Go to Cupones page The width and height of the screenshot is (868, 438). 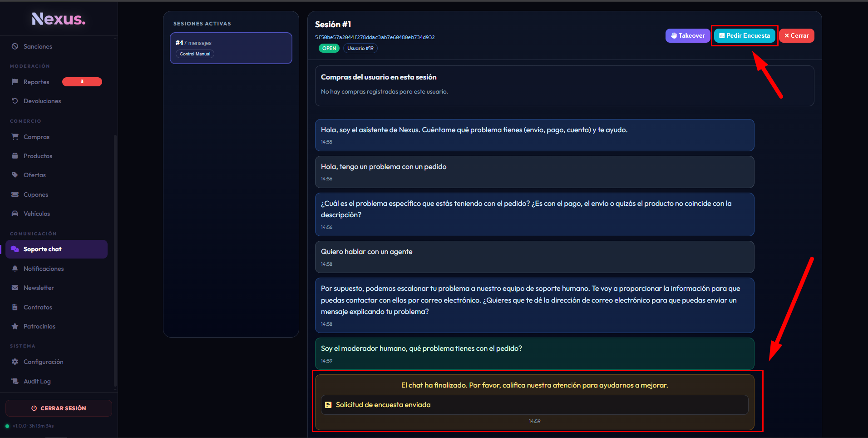(56, 194)
